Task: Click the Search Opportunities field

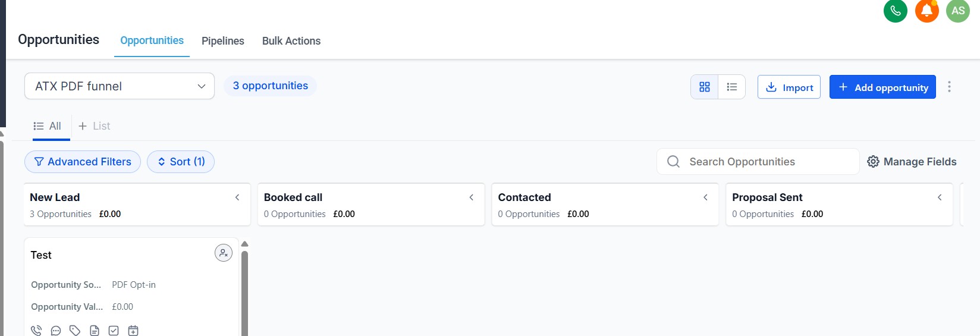Action: click(x=767, y=162)
